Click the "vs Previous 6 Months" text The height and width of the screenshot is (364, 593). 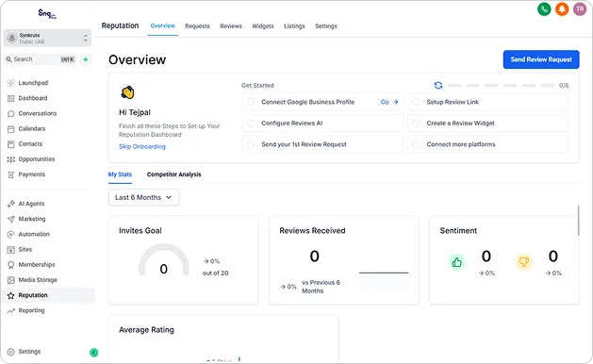click(x=321, y=287)
